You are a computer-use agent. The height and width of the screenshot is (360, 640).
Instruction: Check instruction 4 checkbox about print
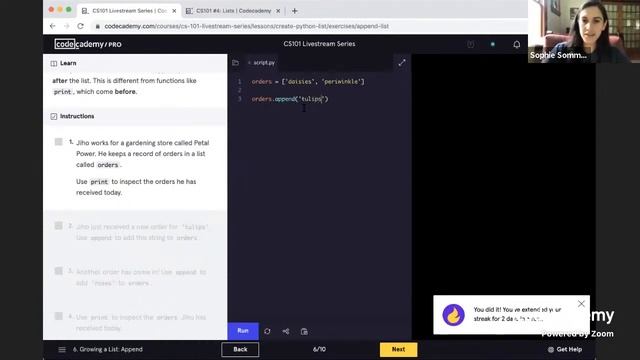click(x=58, y=316)
